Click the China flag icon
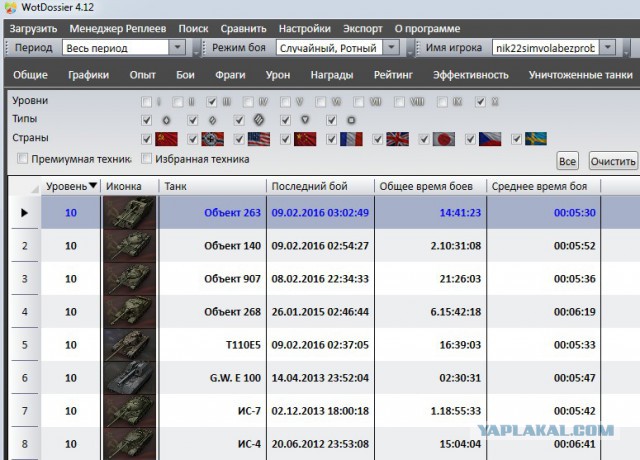Image resolution: width=640 pixels, height=460 pixels. pos(305,139)
